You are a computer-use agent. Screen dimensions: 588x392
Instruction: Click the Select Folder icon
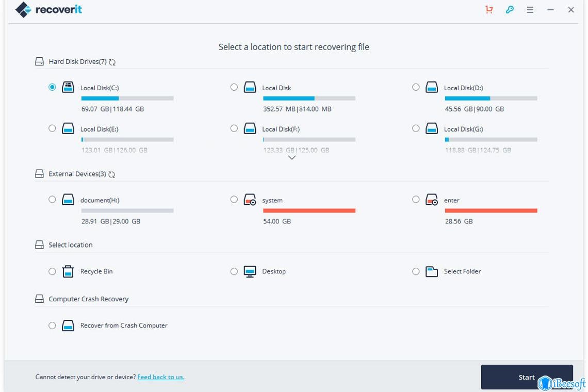click(432, 271)
